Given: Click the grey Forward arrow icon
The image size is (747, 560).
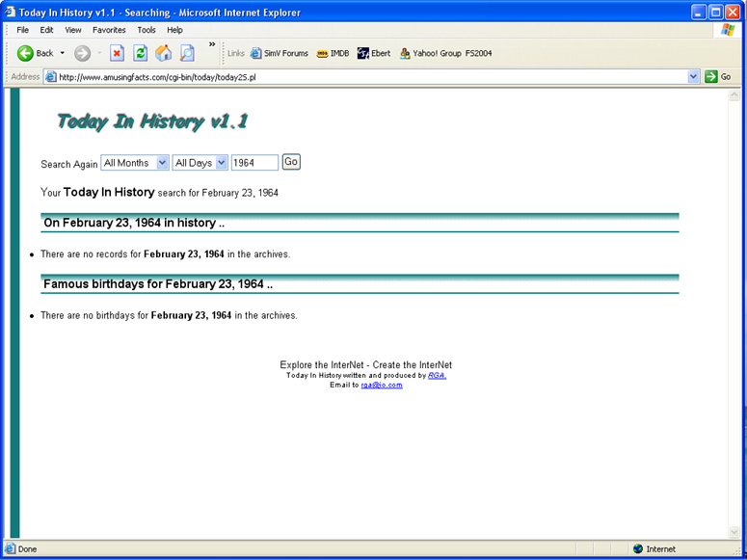Looking at the screenshot, I should tap(83, 53).
